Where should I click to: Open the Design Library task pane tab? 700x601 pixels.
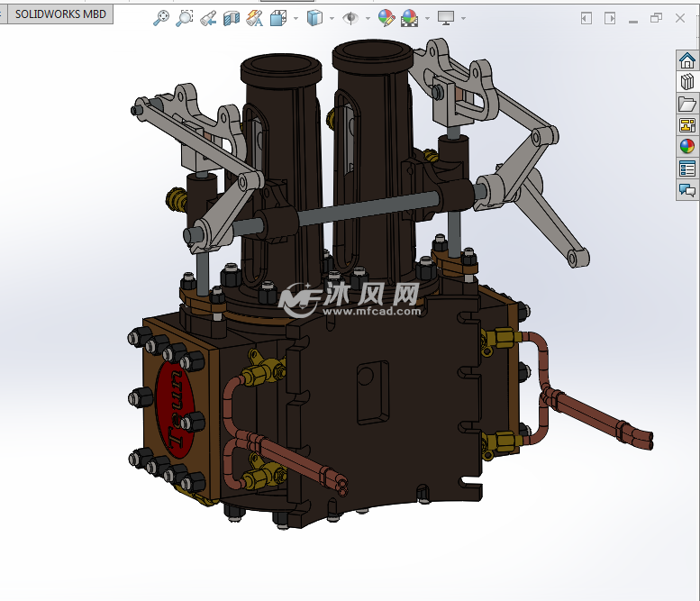click(x=687, y=82)
